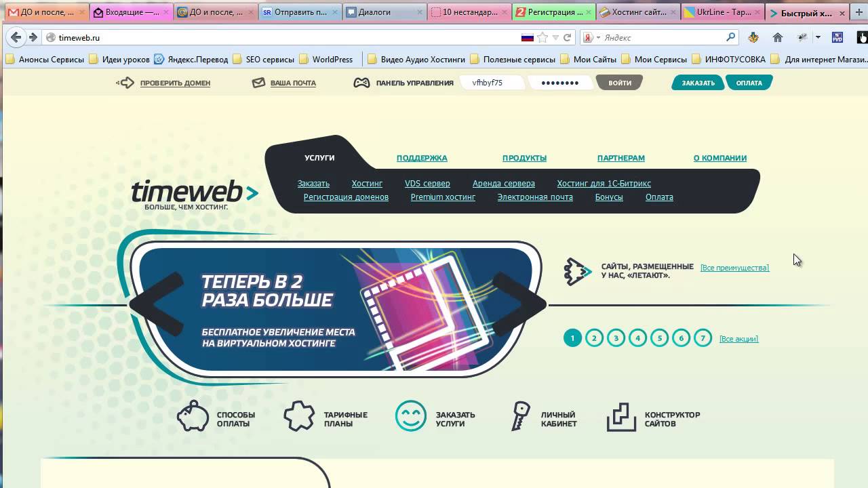Bookmark this page with the star icon
This screenshot has height=488, width=868.
[543, 38]
